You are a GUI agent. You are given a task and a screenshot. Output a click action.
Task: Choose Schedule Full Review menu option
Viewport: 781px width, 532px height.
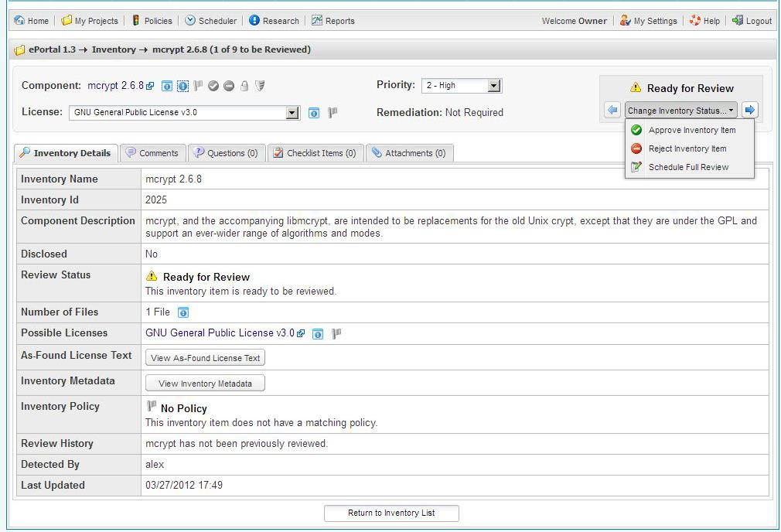click(688, 167)
